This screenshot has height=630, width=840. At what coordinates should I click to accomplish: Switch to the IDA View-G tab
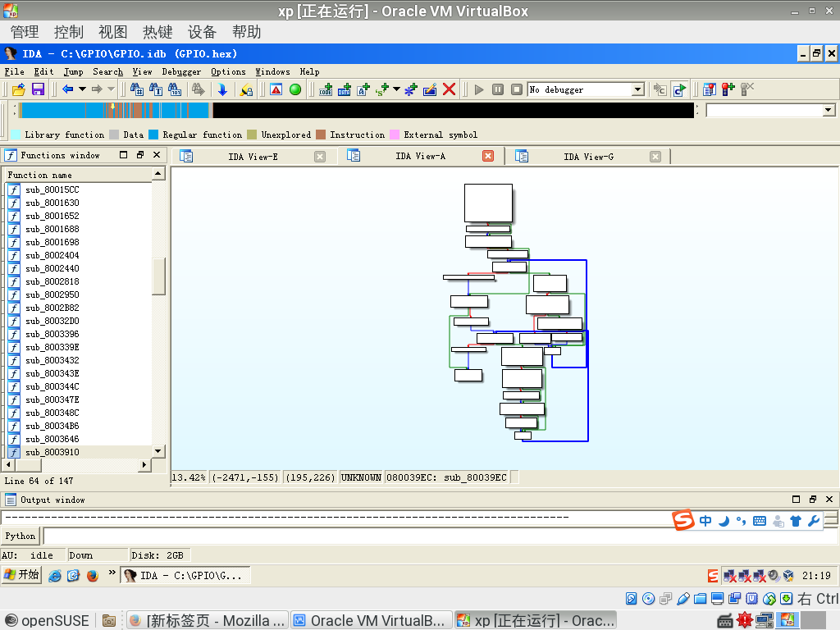(589, 157)
